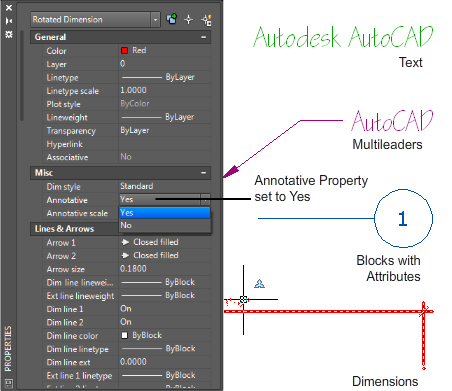Click the Dim line linetype ByBlock value
This screenshot has height=391, width=452.
coord(165,349)
